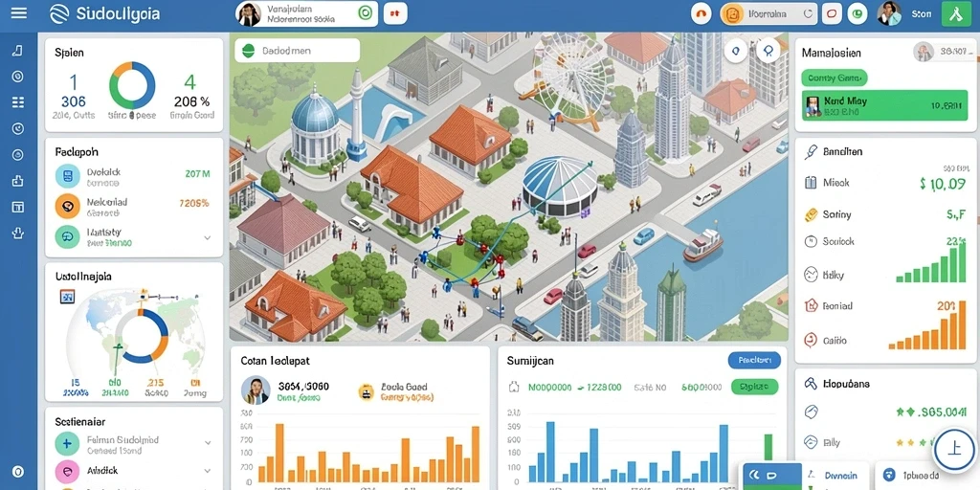Click the teal plus icon in Sctienaiar
The height and width of the screenshot is (490, 980).
tap(68, 444)
